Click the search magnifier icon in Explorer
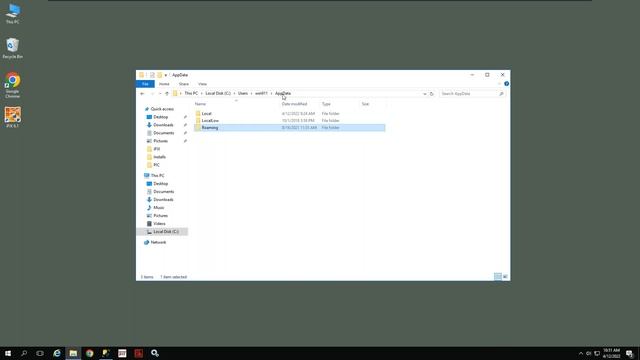This screenshot has width=640, height=360. click(501, 94)
